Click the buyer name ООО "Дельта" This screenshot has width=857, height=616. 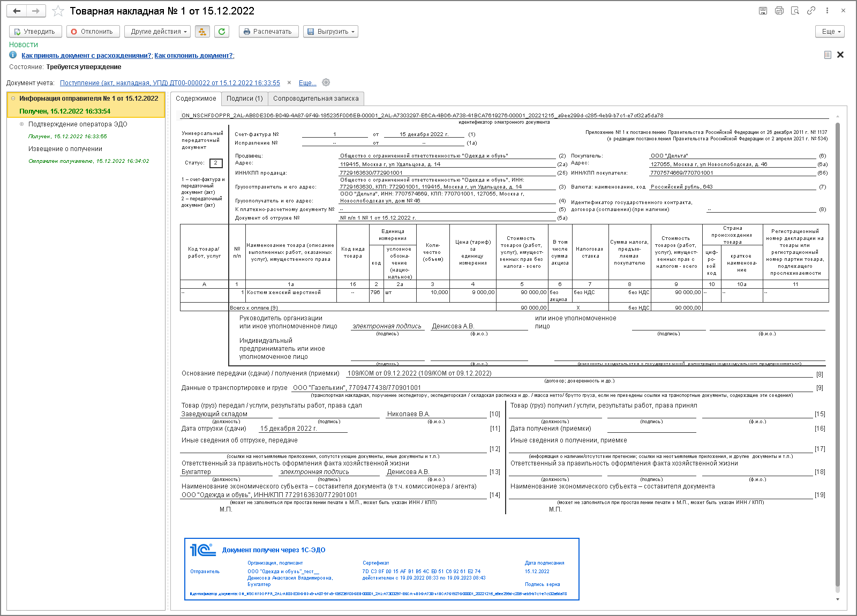coord(670,156)
